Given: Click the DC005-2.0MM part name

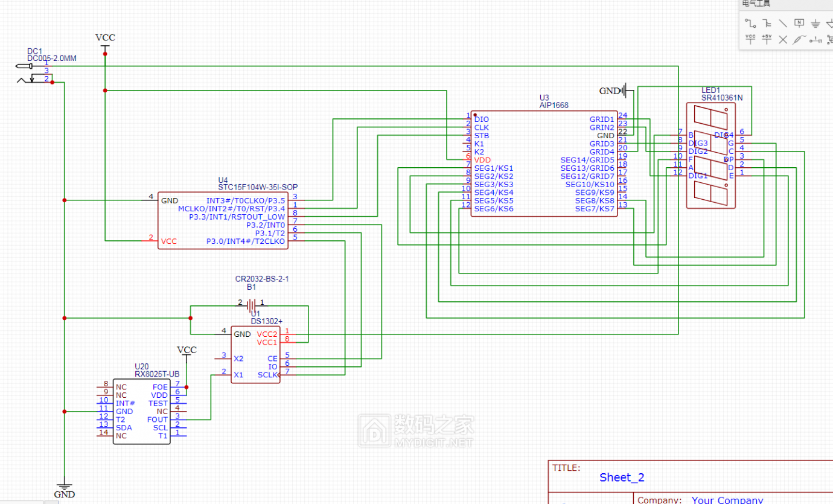Looking at the screenshot, I should (x=52, y=59).
